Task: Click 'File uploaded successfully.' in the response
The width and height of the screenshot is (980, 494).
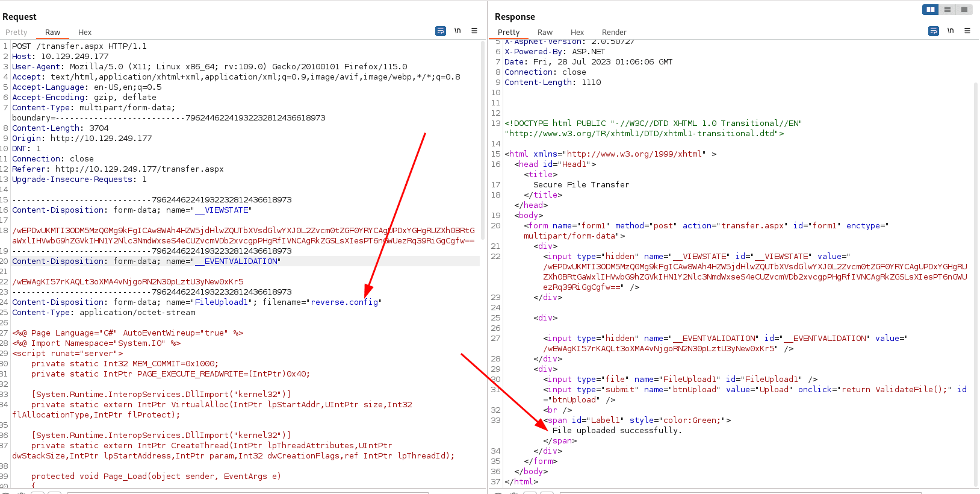Action: (617, 431)
